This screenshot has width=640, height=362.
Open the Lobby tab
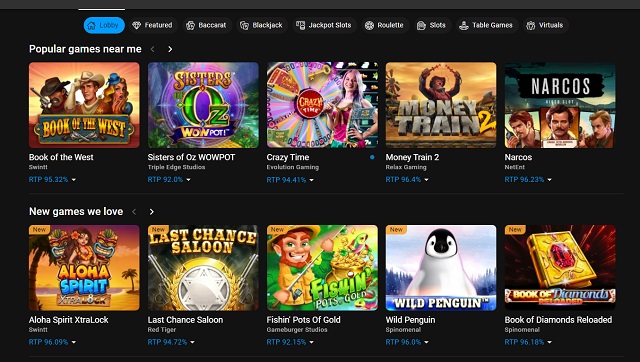click(x=104, y=25)
